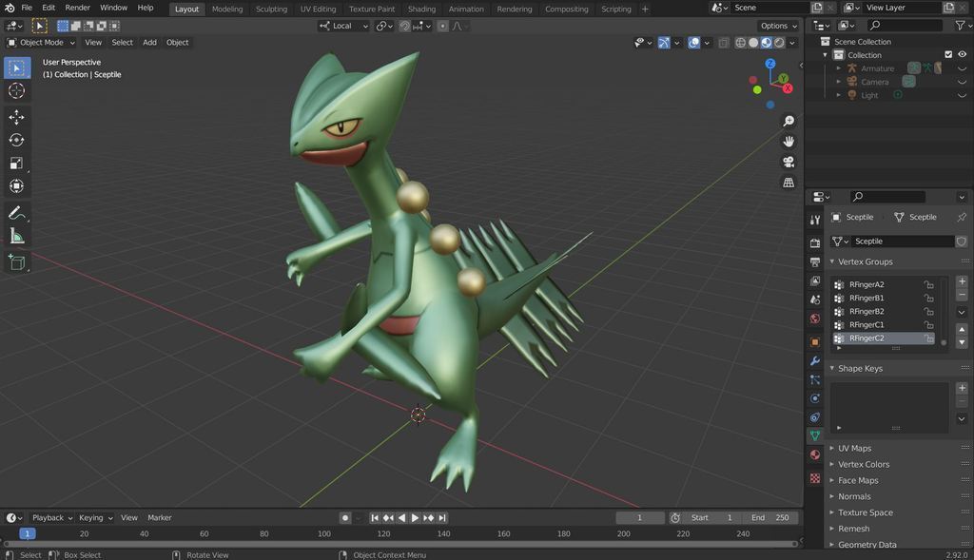
Task: Click the add vertex group plus button
Action: click(x=962, y=281)
